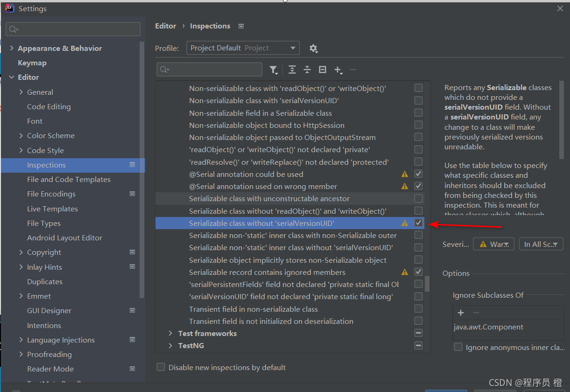This screenshot has width=570, height=392.
Task: Click the inspections search input field
Action: 210,70
